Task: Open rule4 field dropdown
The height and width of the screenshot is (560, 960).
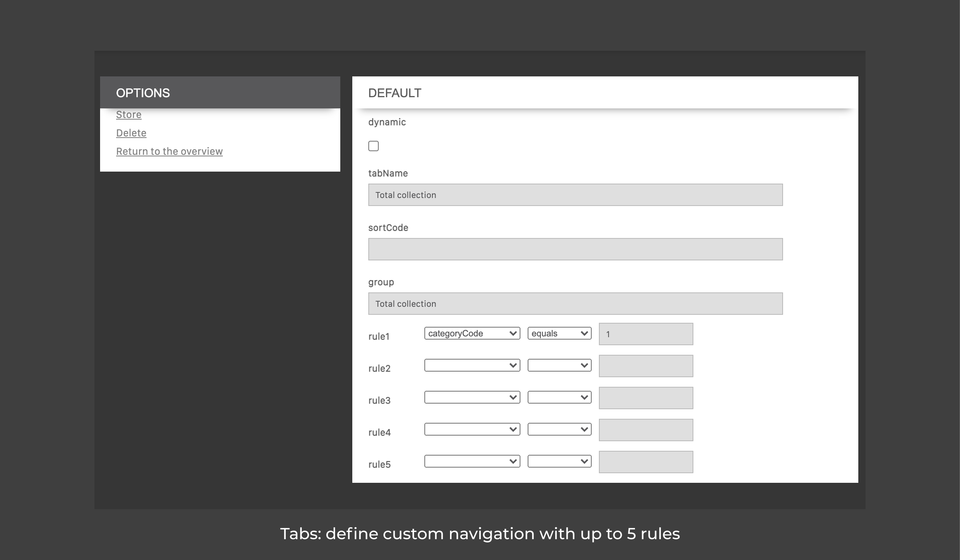Action: pyautogui.click(x=472, y=429)
